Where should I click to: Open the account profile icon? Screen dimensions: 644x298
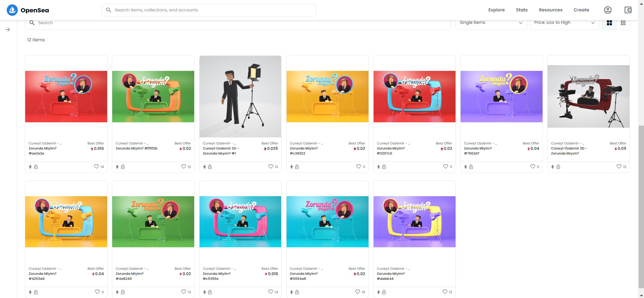point(608,10)
